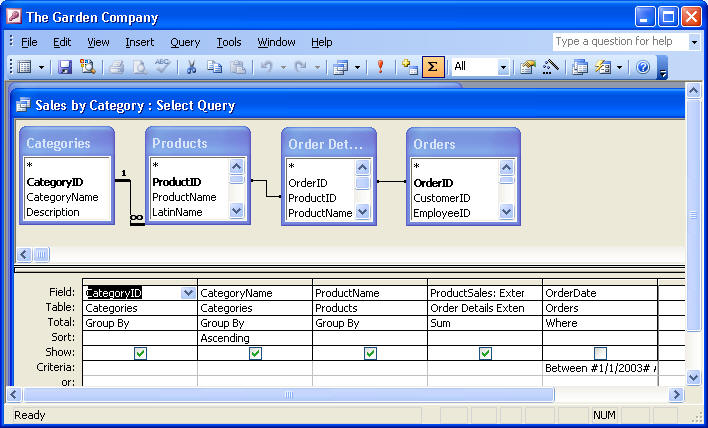Open the Insert menu
The height and width of the screenshot is (428, 708).
pyautogui.click(x=140, y=42)
